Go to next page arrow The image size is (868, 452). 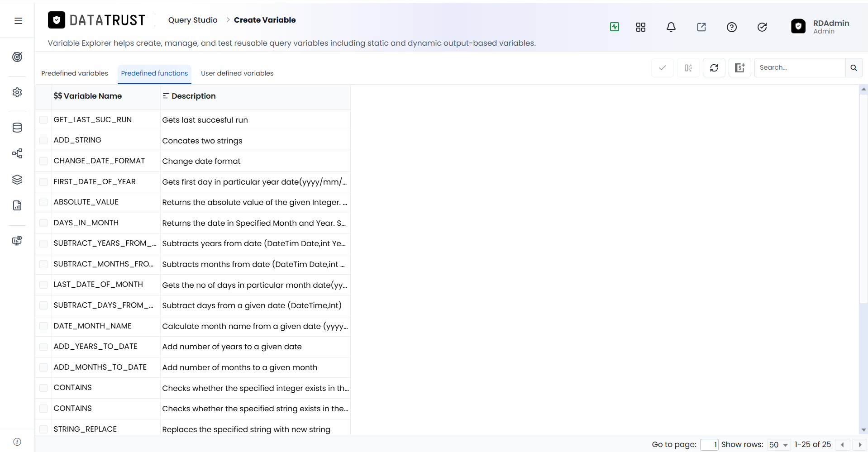point(860,445)
